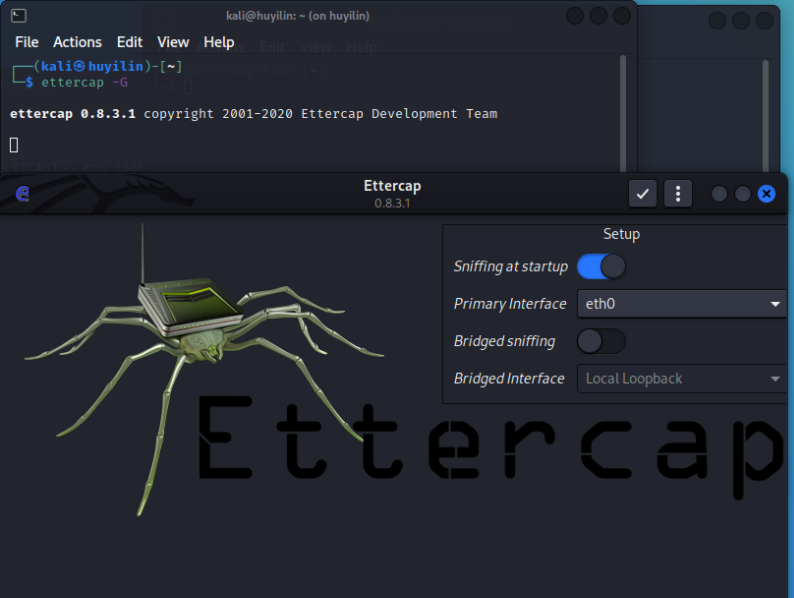Open the Help menu in terminal
Screen dimensions: 794x598
pyautogui.click(x=219, y=42)
